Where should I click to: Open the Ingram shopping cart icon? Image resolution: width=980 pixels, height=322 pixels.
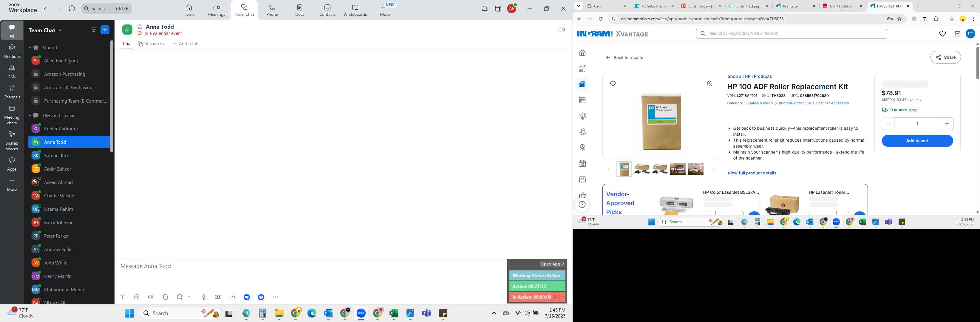tap(957, 34)
